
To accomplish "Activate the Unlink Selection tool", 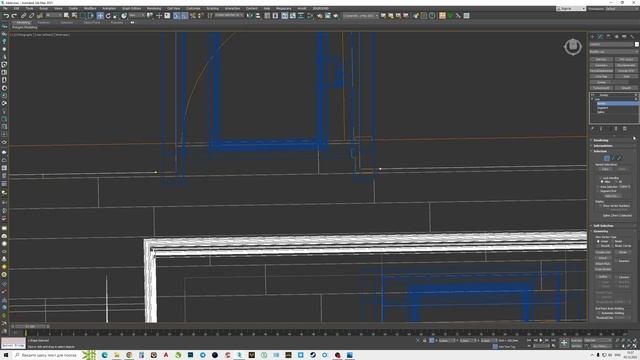I will (31, 16).
